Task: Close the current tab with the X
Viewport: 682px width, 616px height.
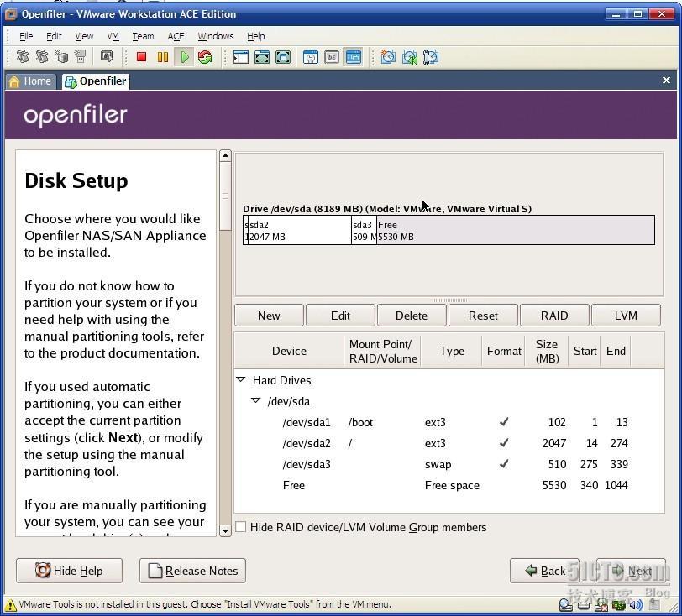Action: (x=666, y=80)
